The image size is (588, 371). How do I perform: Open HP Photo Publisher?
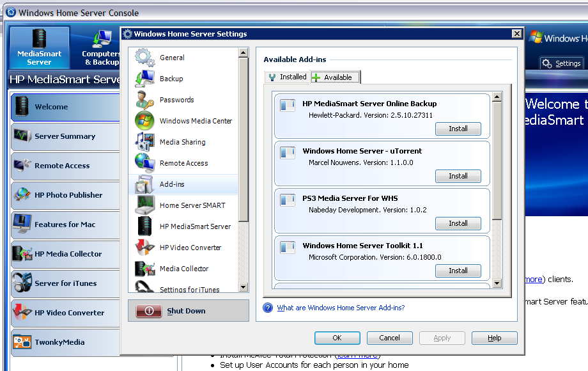[22, 196]
